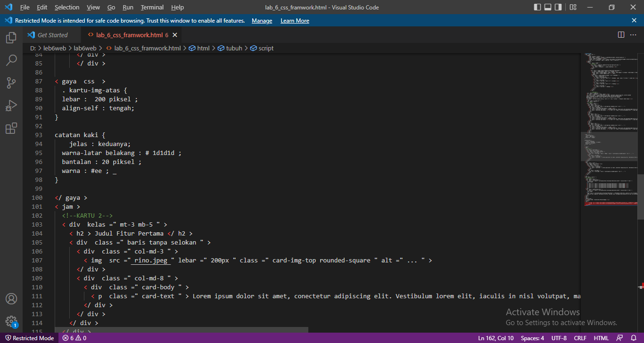The image size is (644, 343).
Task: Click the Accounts icon in activity bar
Action: coord(11,298)
